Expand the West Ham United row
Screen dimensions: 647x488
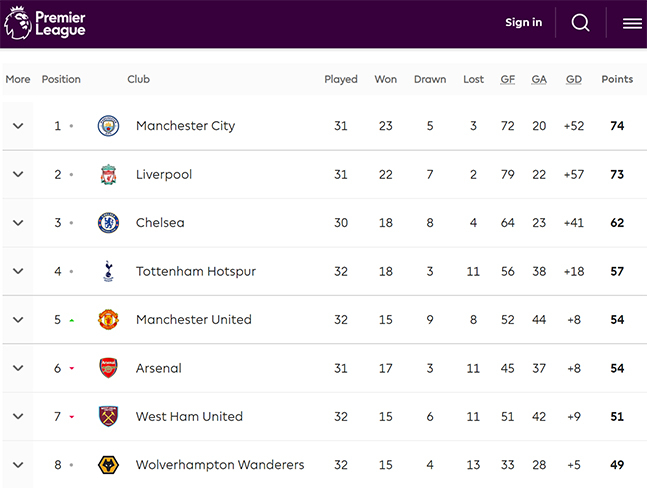pyautogui.click(x=18, y=416)
